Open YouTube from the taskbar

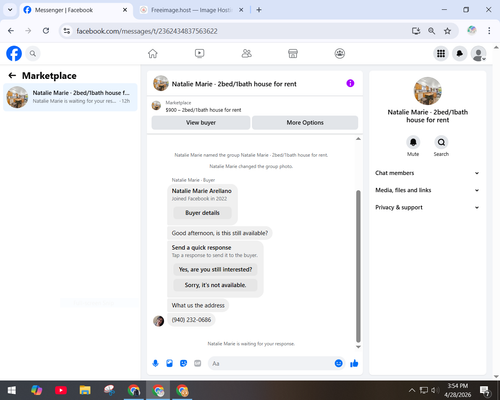click(x=61, y=390)
